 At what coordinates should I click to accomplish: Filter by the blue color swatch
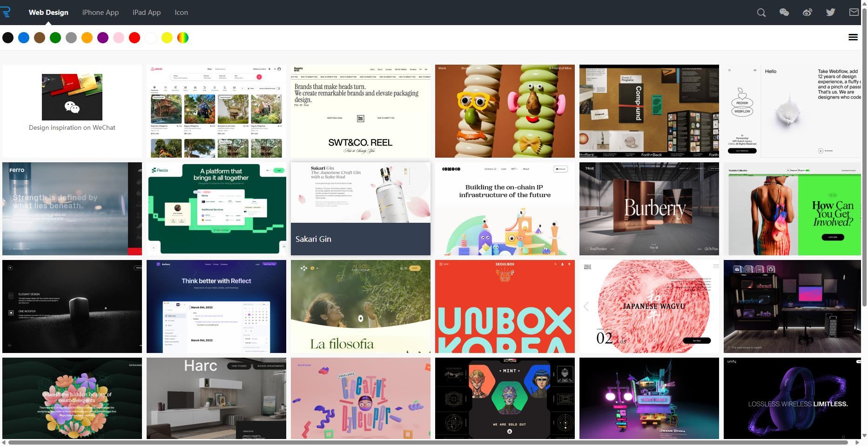[24, 38]
